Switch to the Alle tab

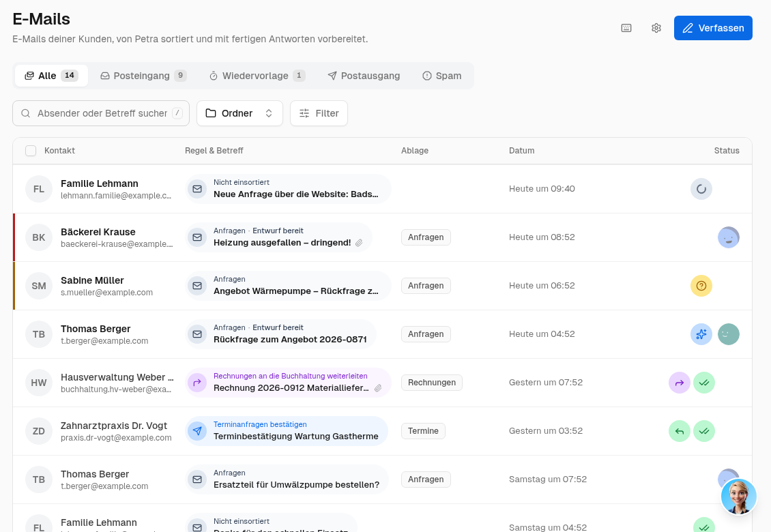(51, 76)
